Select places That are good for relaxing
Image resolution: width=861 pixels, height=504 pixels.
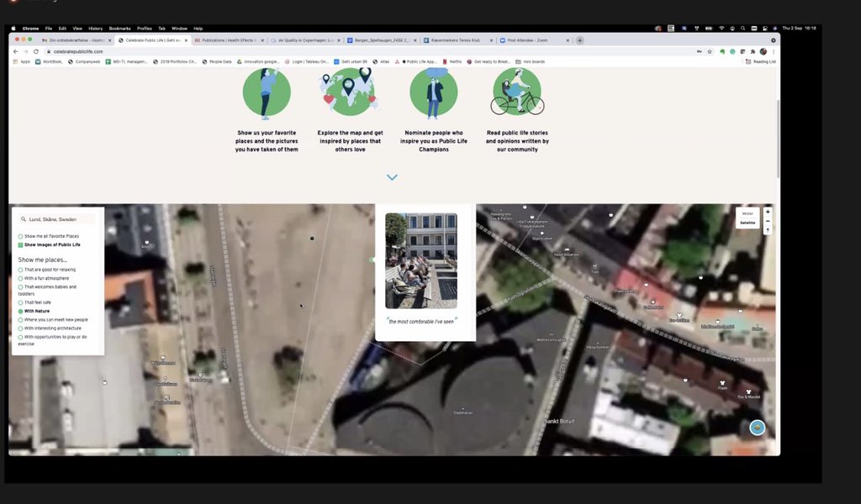(x=47, y=270)
